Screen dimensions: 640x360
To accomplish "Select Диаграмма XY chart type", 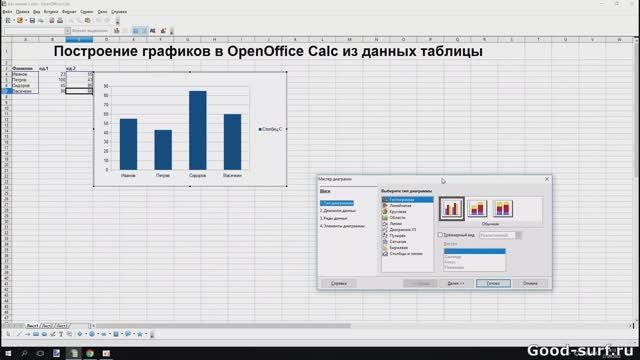I will pyautogui.click(x=402, y=230).
